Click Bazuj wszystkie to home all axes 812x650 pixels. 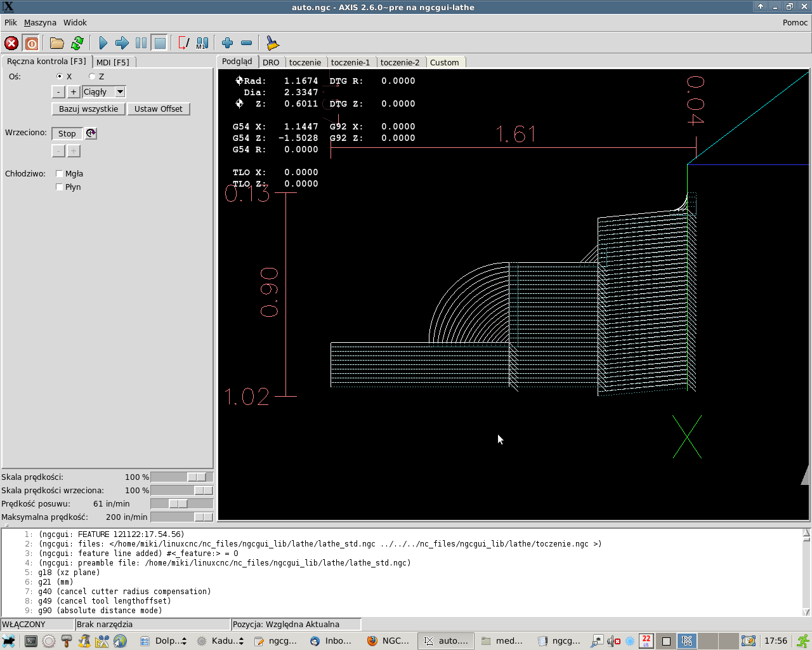89,109
